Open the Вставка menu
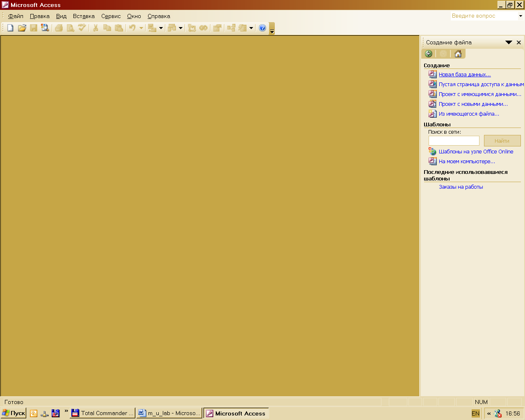The image size is (525, 420). 84,16
